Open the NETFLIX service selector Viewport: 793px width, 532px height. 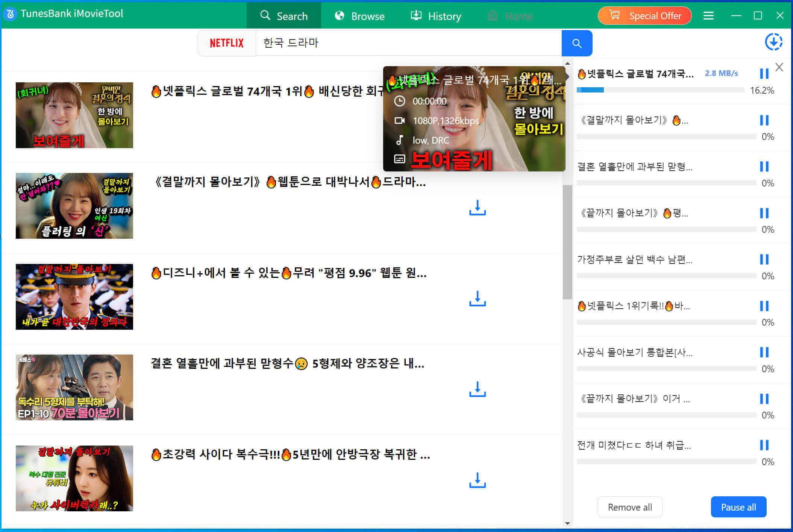(227, 43)
